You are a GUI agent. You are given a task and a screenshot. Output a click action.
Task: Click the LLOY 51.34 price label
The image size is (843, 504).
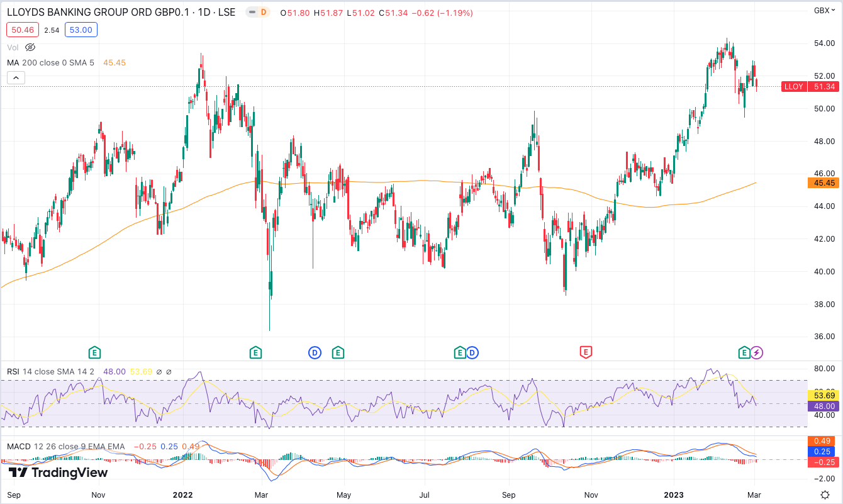click(x=810, y=87)
